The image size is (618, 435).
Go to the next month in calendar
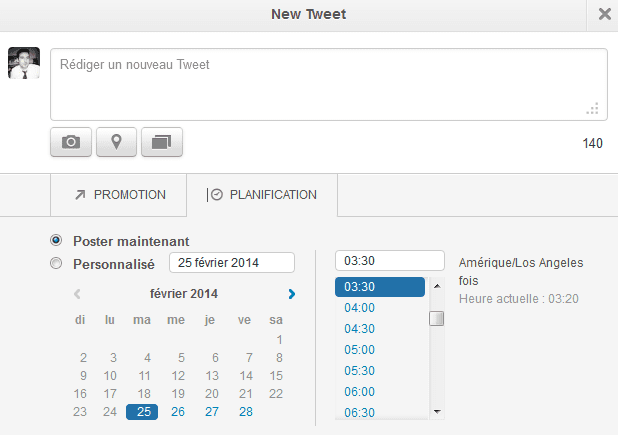click(x=292, y=294)
